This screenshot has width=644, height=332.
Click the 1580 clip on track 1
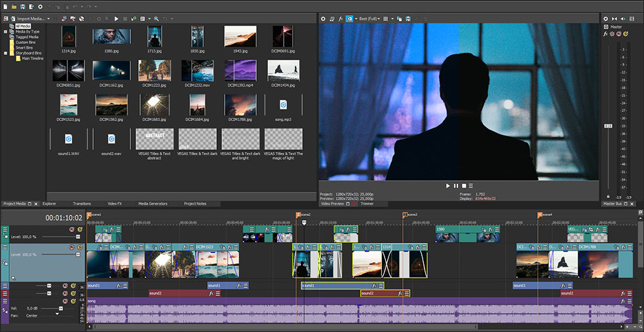click(467, 234)
